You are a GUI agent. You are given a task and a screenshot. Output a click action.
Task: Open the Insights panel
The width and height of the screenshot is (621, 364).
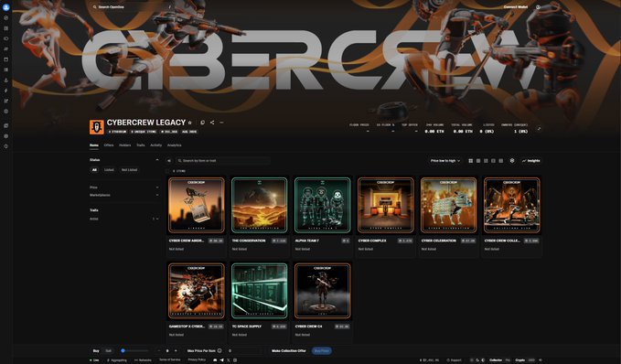click(x=531, y=161)
